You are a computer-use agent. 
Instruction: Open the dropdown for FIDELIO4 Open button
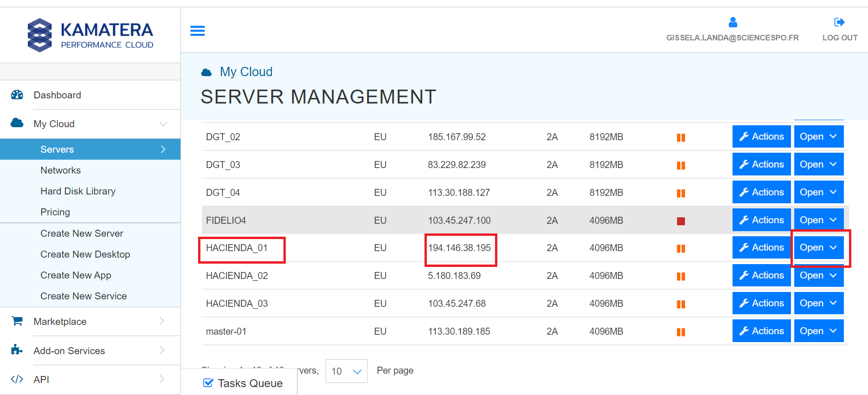pos(819,220)
